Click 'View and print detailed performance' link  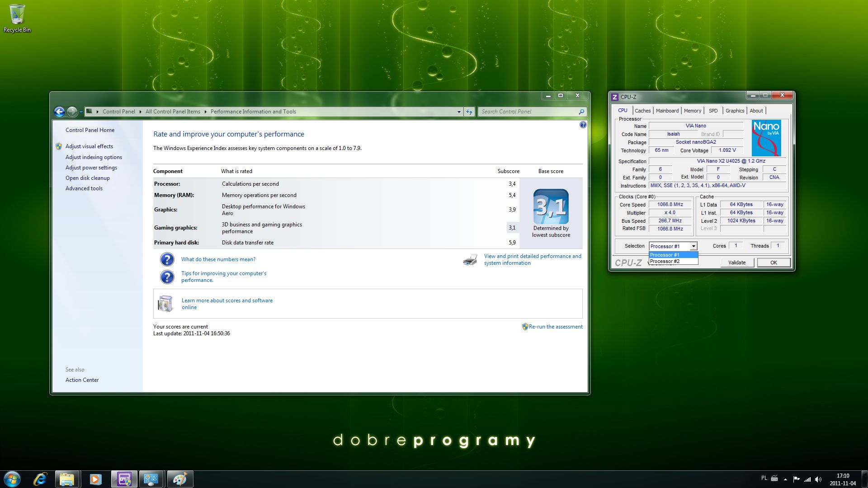tap(533, 260)
